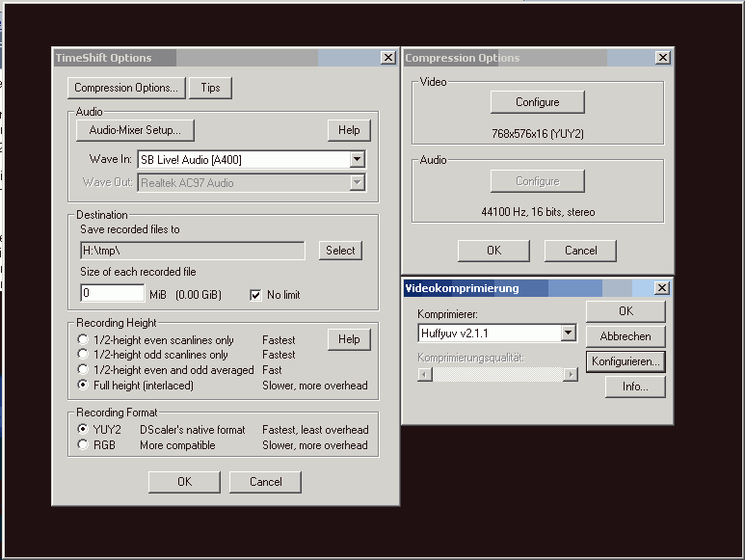
Task: Click the file size MiB input field
Action: [x=113, y=293]
